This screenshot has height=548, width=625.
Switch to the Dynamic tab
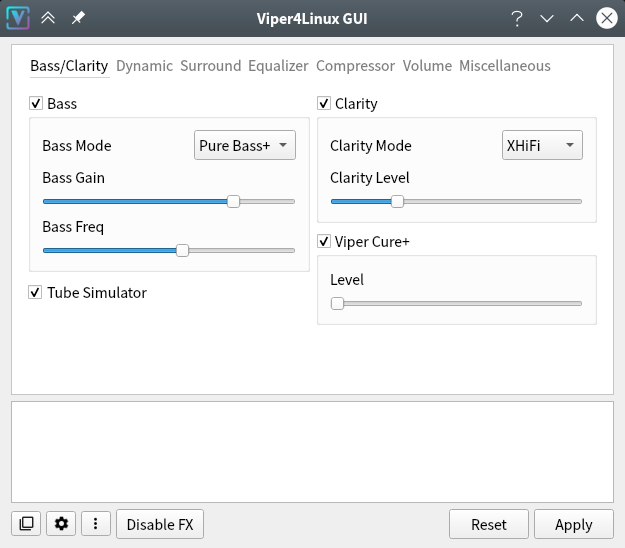144,66
